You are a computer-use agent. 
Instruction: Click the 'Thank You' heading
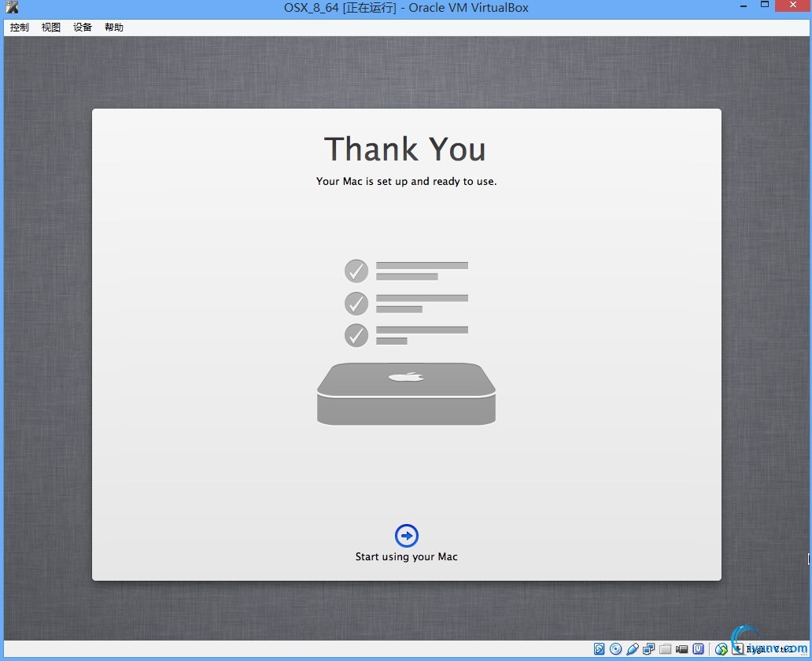click(x=405, y=150)
